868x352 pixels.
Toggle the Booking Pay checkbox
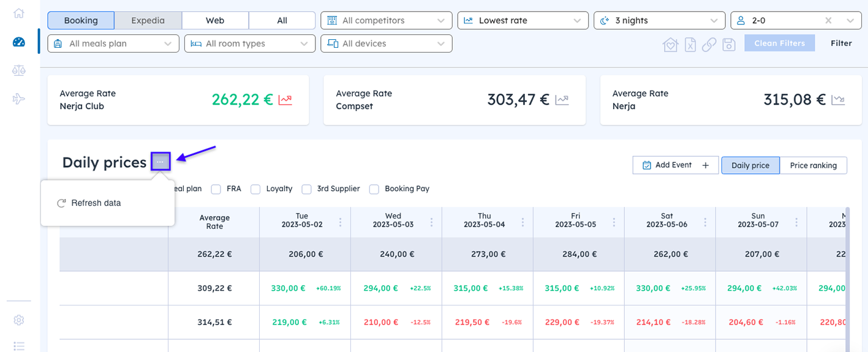tap(374, 189)
